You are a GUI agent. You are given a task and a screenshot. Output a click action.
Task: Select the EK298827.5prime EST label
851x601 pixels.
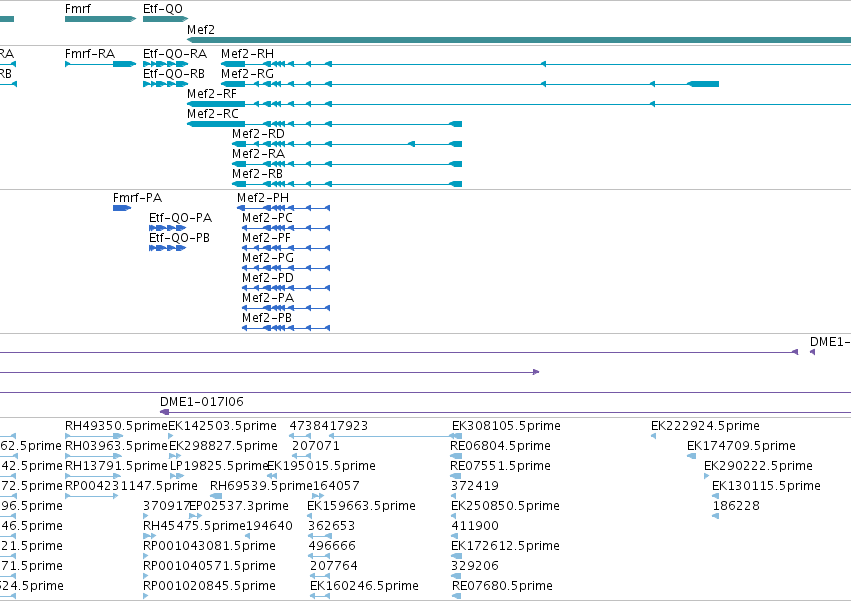point(224,446)
